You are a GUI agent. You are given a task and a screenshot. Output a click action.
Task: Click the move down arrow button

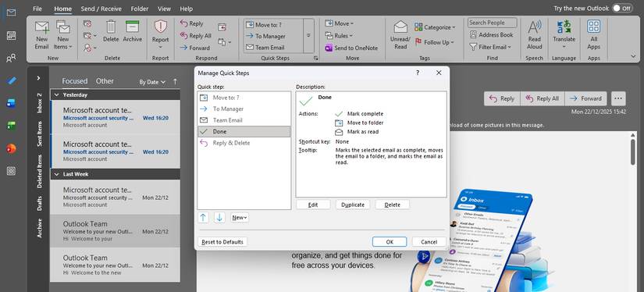(x=219, y=218)
